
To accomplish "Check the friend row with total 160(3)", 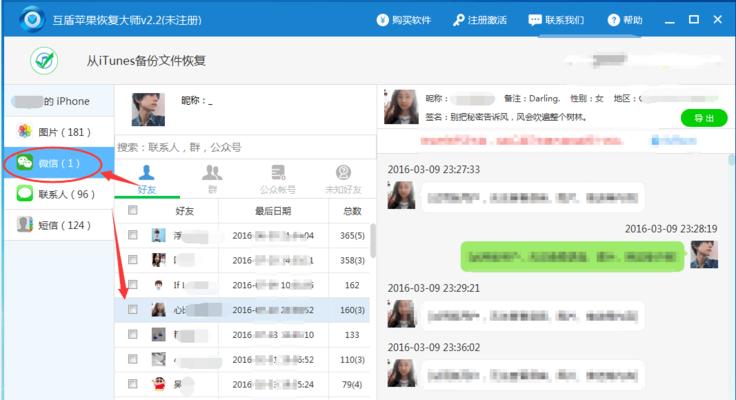I will coord(133,309).
